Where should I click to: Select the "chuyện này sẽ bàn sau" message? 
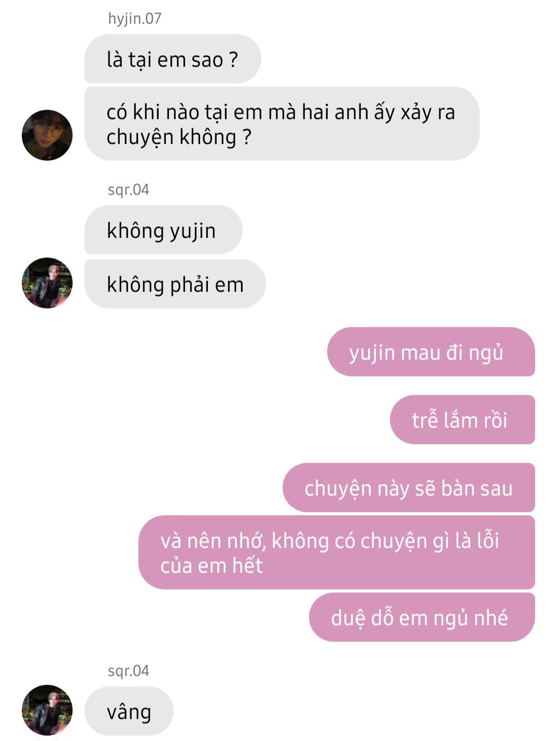click(409, 488)
